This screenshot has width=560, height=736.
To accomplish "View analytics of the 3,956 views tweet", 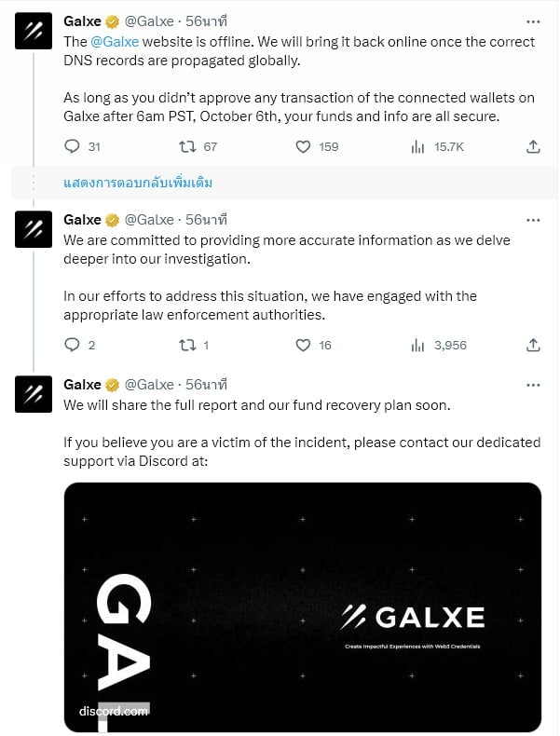I will point(418,345).
